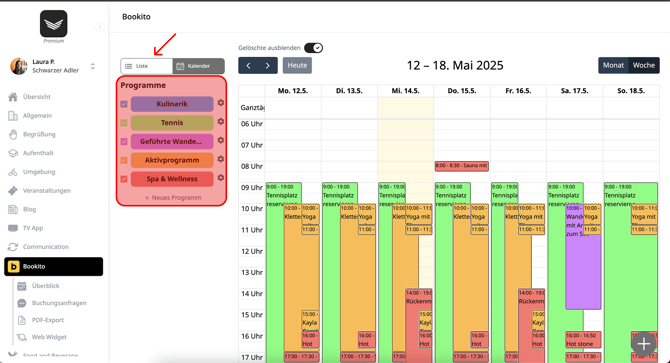The height and width of the screenshot is (363, 670).
Task: Open settings gear for Kulinarik program
Action: tap(220, 103)
